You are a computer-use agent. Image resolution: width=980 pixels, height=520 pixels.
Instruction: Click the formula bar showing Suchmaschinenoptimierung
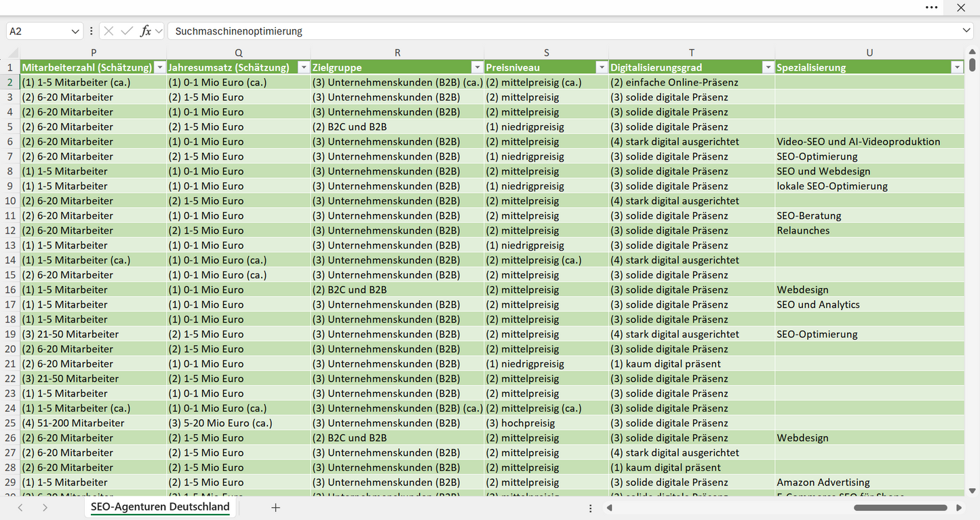[566, 31]
